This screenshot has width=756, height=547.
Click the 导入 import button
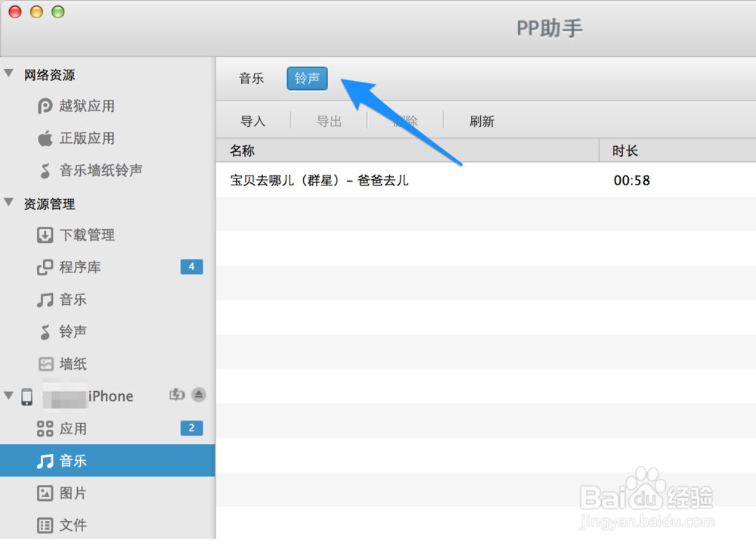(253, 121)
